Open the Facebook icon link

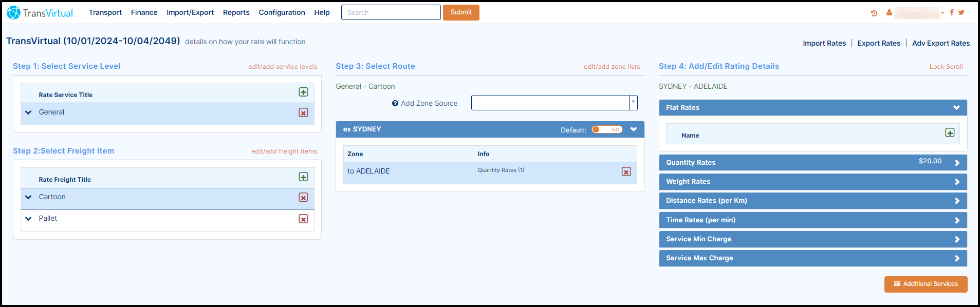click(x=952, y=12)
